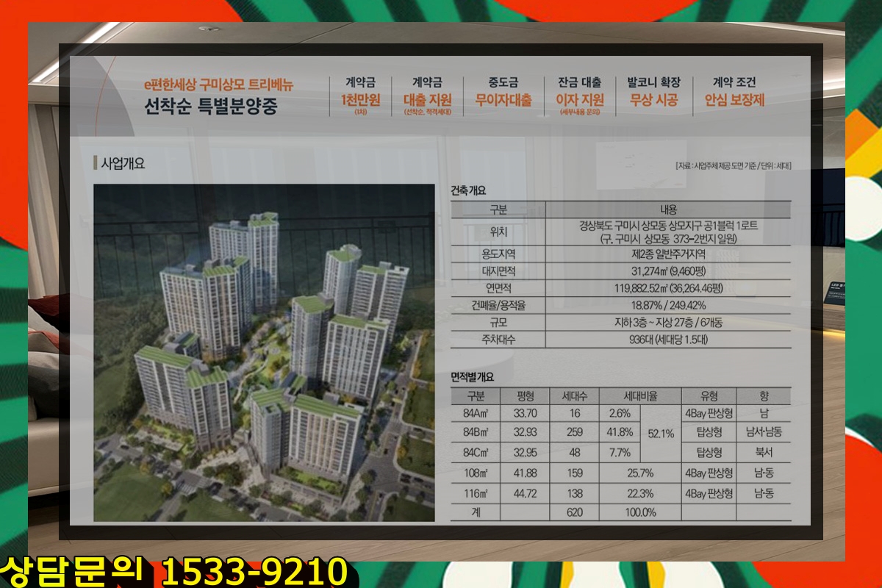The width and height of the screenshot is (882, 588).
Task: Click the '면적별개요' table heading
Action: (x=473, y=377)
